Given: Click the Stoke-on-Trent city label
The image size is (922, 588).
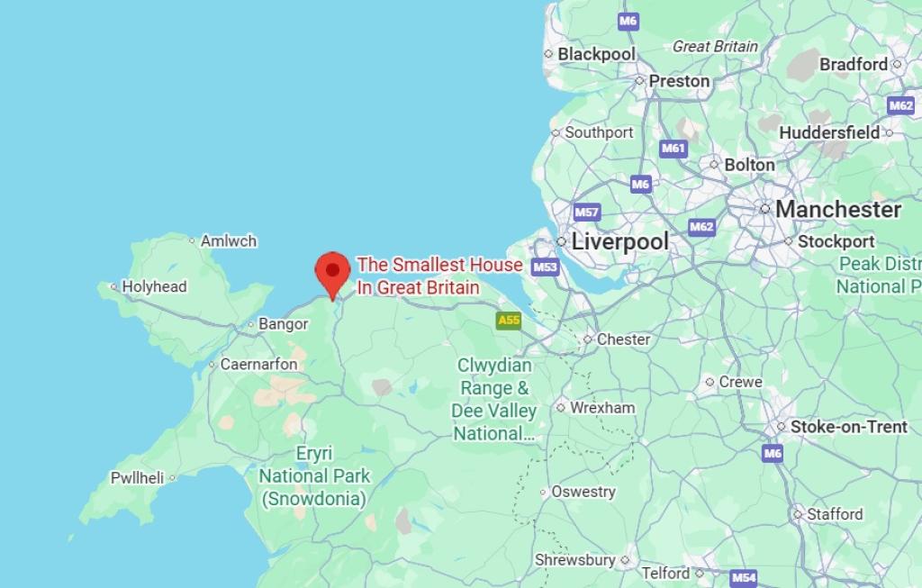Looking at the screenshot, I should tap(848, 427).
